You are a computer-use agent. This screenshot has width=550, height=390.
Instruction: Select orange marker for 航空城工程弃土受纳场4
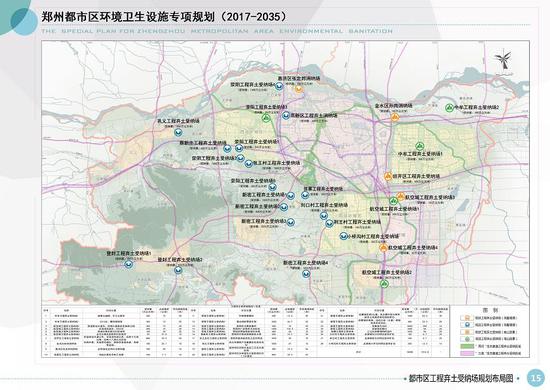pyautogui.click(x=383, y=248)
